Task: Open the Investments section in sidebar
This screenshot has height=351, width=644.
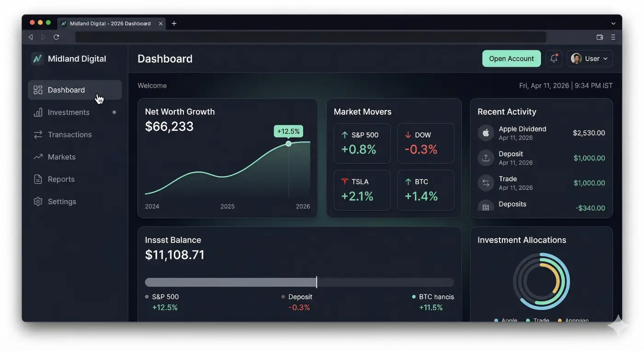Action: (x=69, y=112)
